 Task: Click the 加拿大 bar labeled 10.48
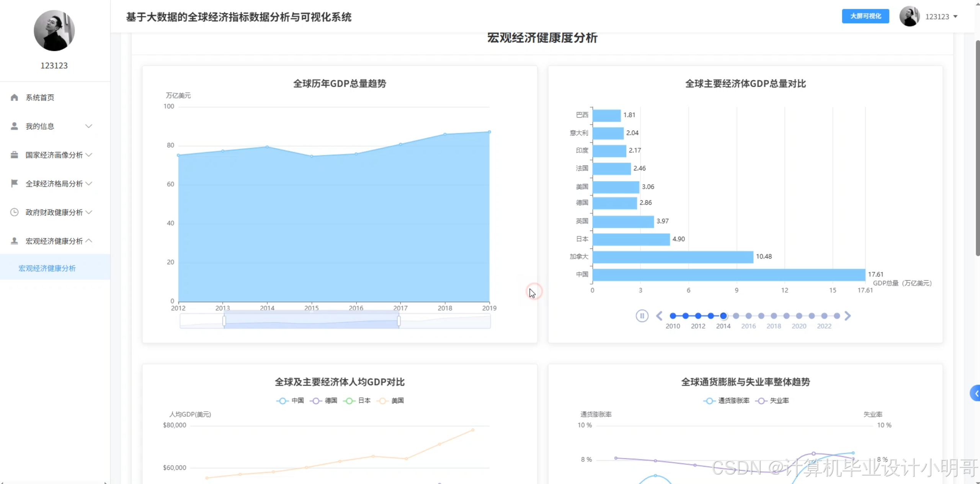[x=673, y=257]
